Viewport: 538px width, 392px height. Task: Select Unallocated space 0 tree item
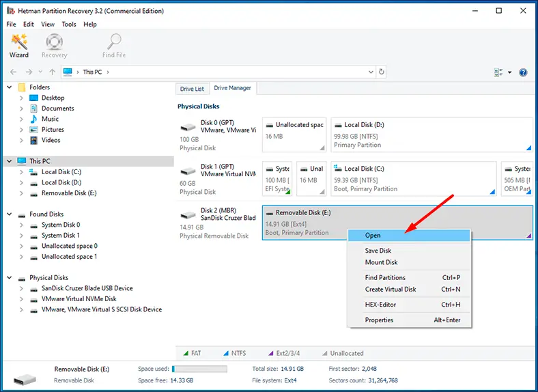[x=70, y=246]
